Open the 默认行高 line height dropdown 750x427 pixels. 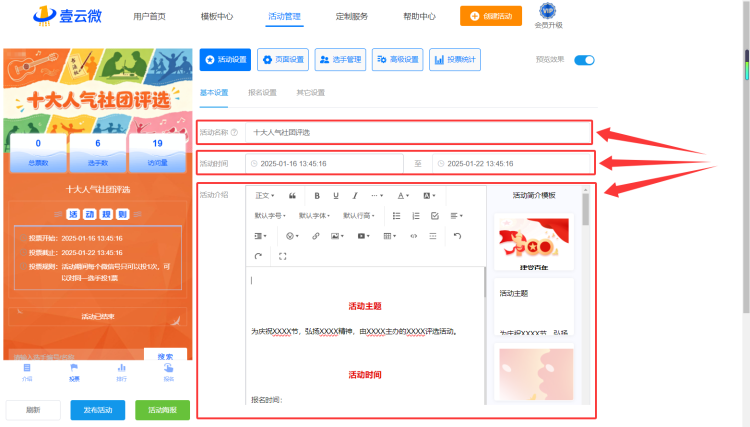pyautogui.click(x=359, y=216)
